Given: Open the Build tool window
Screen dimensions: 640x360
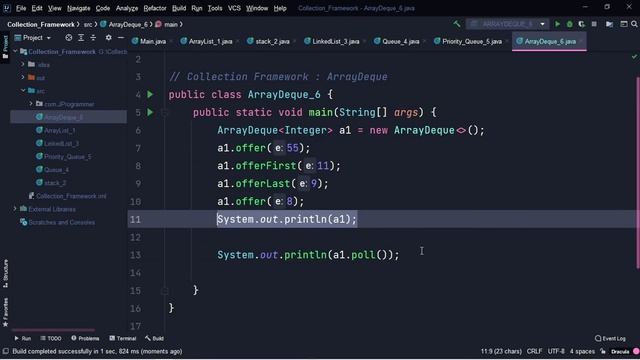Looking at the screenshot, I should (154, 338).
